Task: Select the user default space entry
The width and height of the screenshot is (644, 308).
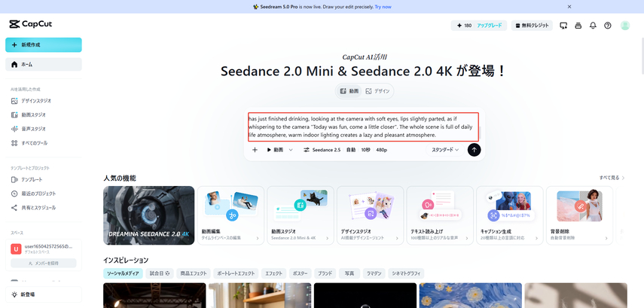Action: (x=44, y=249)
